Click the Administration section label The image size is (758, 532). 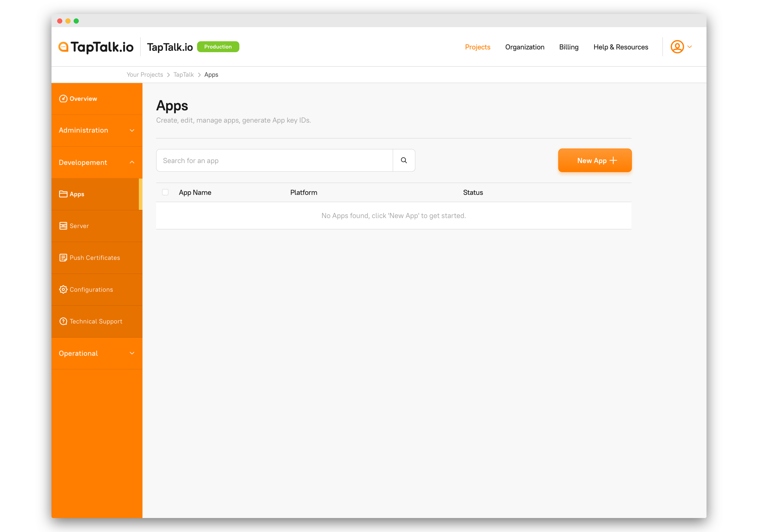tap(83, 130)
